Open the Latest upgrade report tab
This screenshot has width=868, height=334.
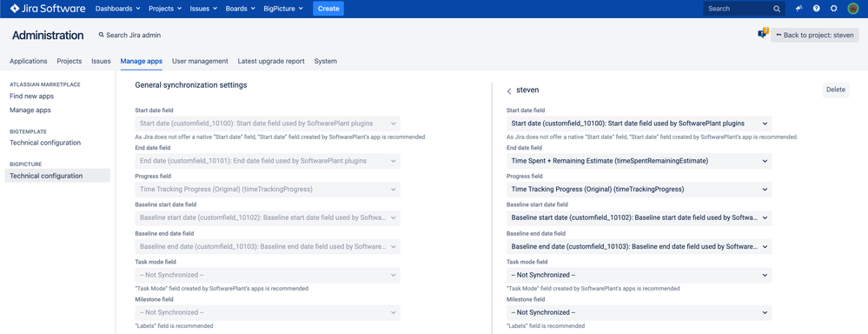(271, 61)
